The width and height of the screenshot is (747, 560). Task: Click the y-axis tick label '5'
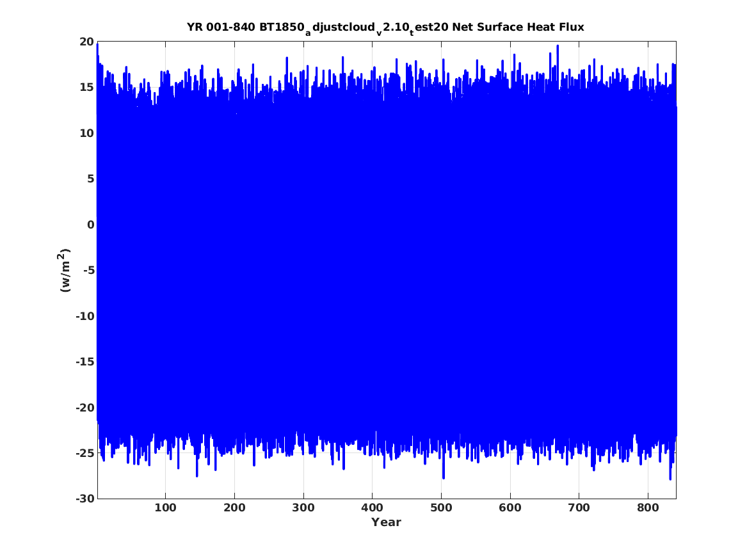tap(91, 179)
